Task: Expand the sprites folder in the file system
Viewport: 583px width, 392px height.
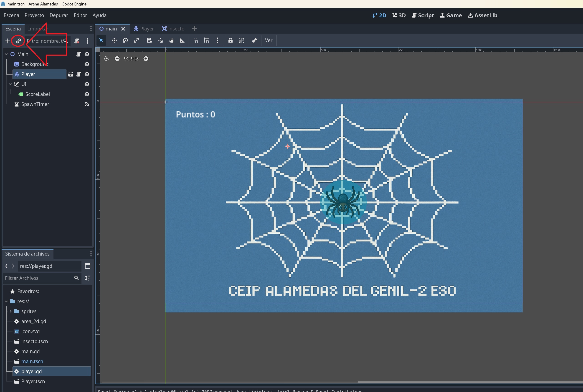Action: tap(10, 311)
